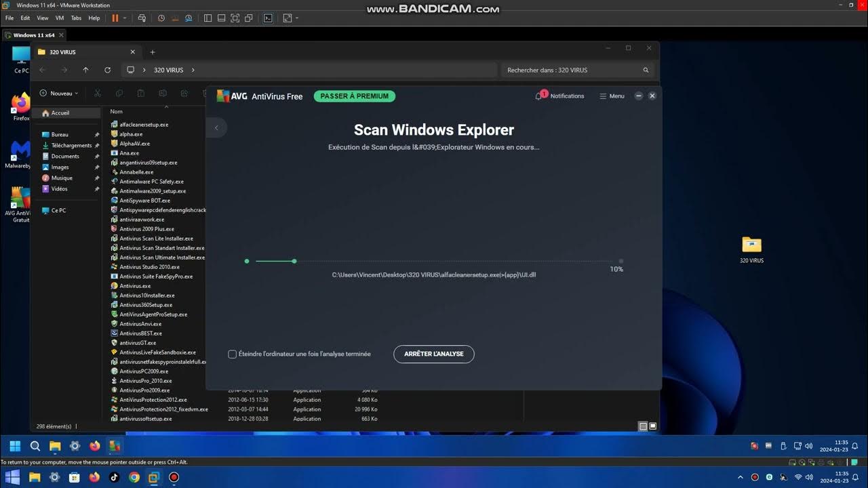Open VMware snapshot manager icon
868x488 pixels.
(x=189, y=18)
